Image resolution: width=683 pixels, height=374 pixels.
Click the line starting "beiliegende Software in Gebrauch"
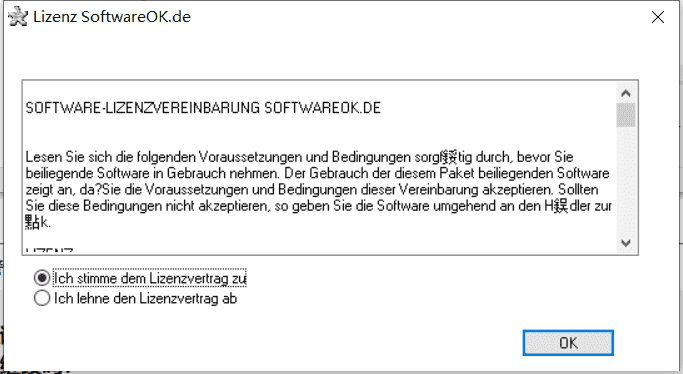(317, 173)
